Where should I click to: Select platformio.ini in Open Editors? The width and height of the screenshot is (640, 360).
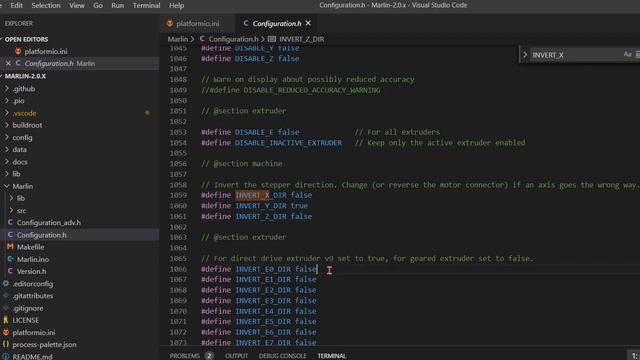click(x=46, y=51)
